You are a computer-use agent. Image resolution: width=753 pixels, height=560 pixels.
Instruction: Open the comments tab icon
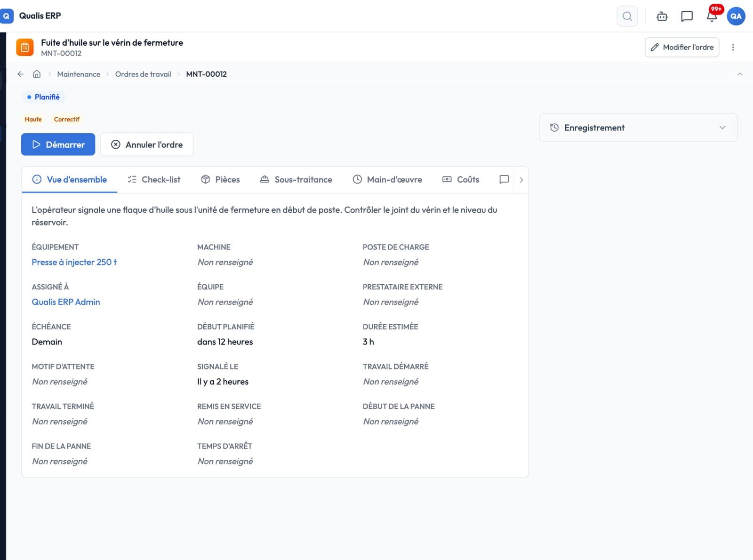[x=504, y=179]
